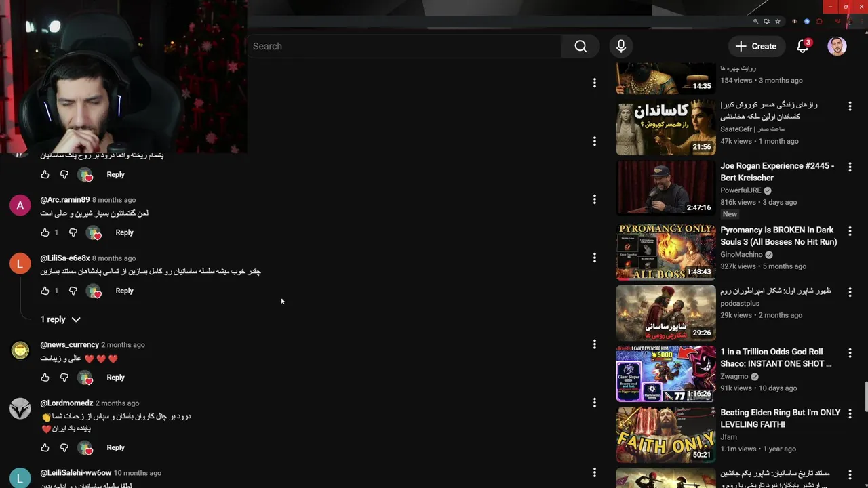Start voice search with the microphone icon
The height and width of the screenshot is (488, 868).
[621, 46]
